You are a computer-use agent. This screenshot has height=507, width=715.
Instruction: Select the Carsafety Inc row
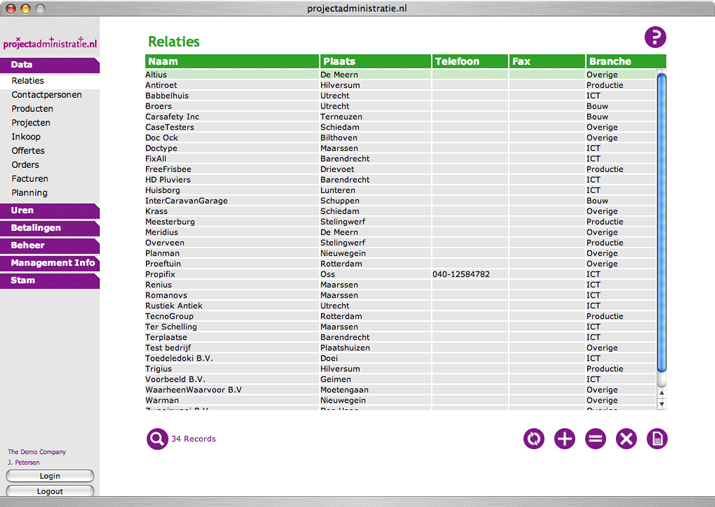(x=400, y=117)
